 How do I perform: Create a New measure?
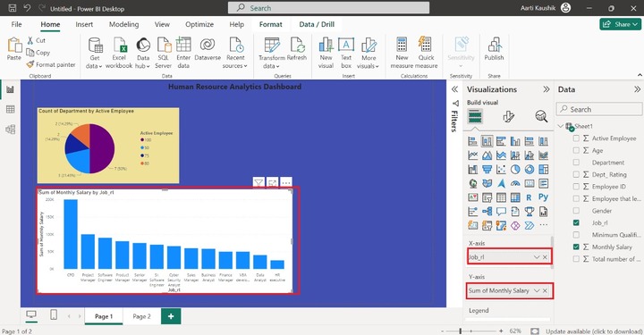[x=402, y=53]
